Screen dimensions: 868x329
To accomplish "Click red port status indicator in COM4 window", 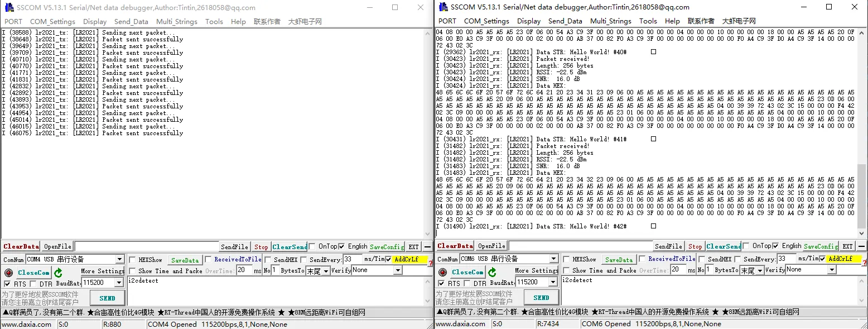I will 8,273.
